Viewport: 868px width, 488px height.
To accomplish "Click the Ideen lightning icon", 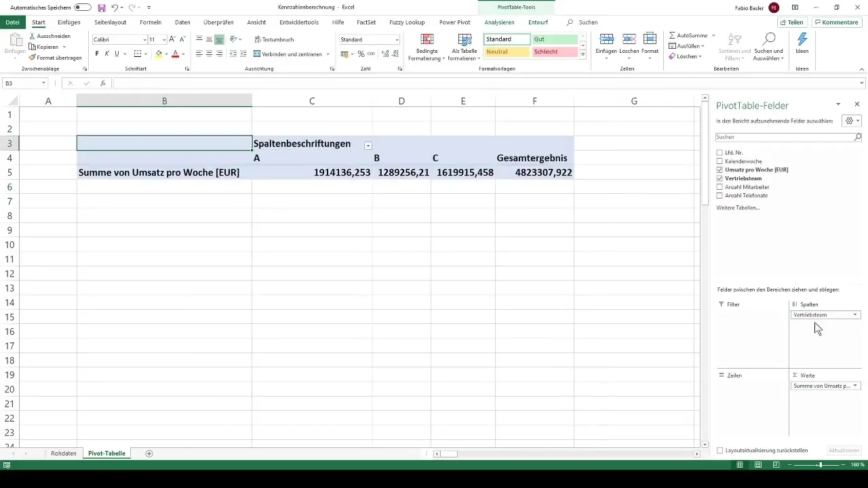I will click(x=802, y=39).
